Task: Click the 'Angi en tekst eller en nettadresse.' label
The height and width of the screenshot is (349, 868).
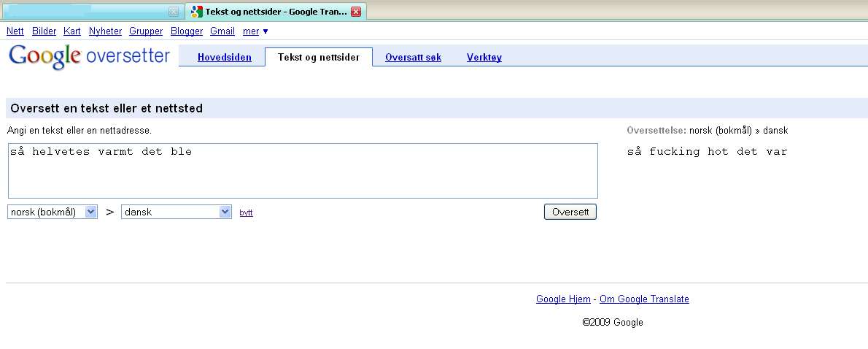Action: pos(80,131)
